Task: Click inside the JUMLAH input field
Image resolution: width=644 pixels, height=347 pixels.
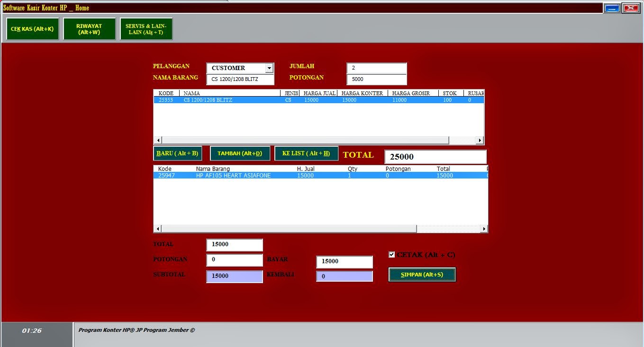Action: [376, 67]
